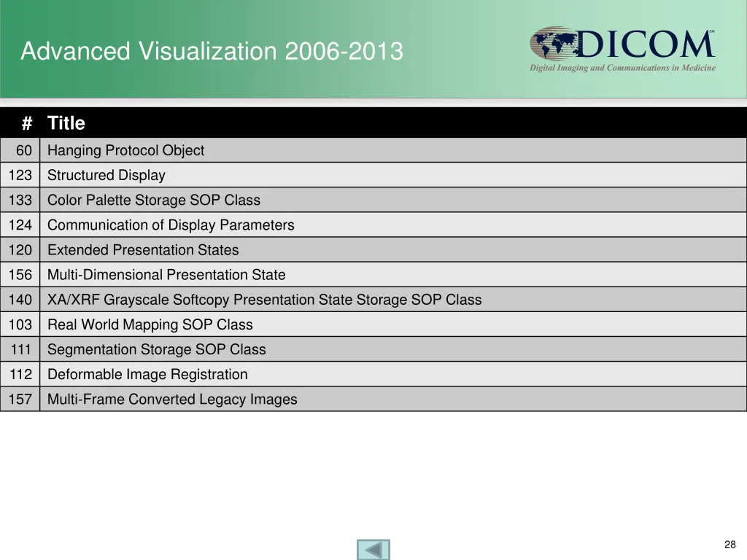Open Deformable Image Registration entry

pyautogui.click(x=147, y=374)
